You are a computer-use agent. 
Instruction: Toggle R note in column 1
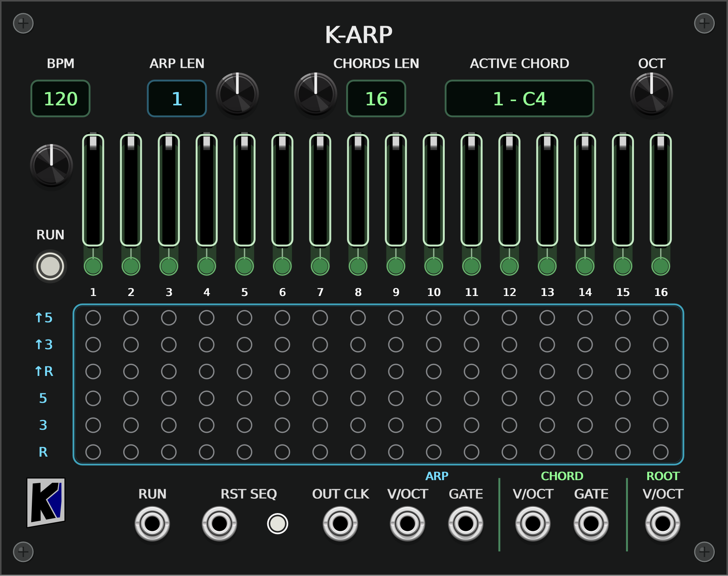point(93,452)
